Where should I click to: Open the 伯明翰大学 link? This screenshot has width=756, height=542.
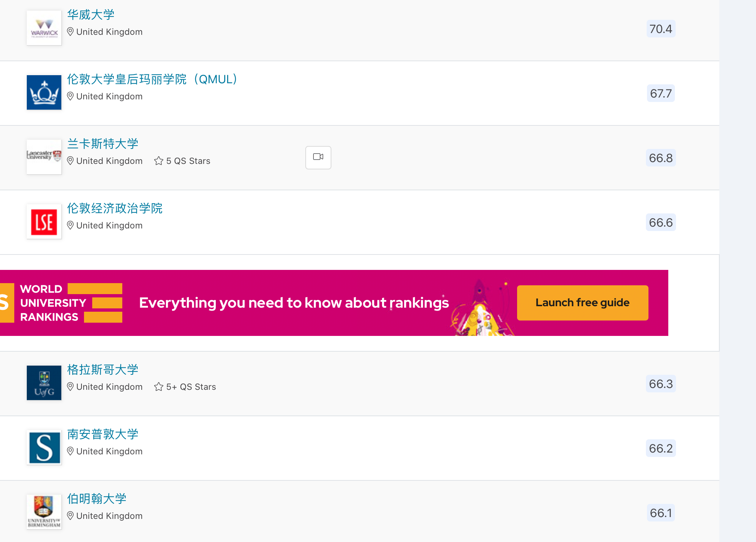tap(97, 499)
